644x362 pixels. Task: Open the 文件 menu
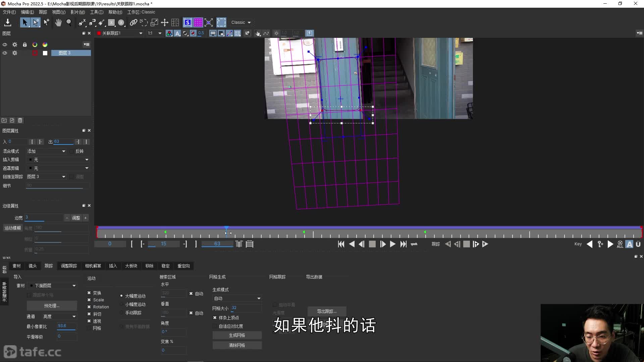click(x=9, y=12)
